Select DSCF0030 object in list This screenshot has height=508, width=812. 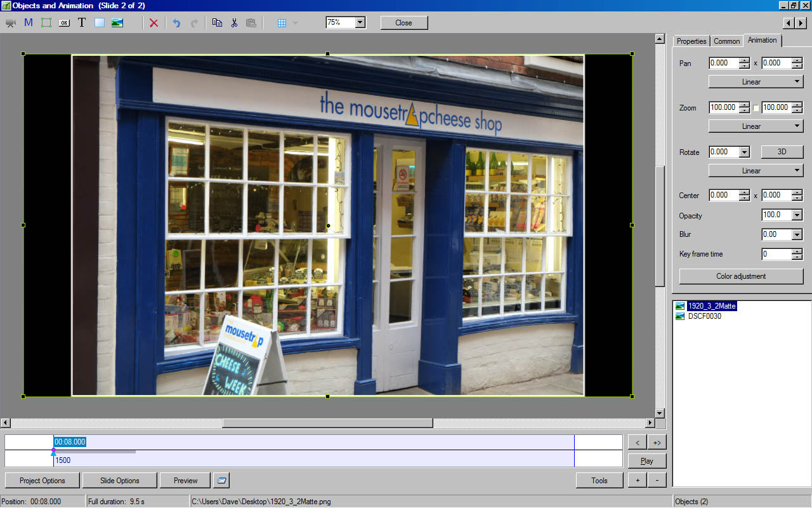pyautogui.click(x=704, y=316)
